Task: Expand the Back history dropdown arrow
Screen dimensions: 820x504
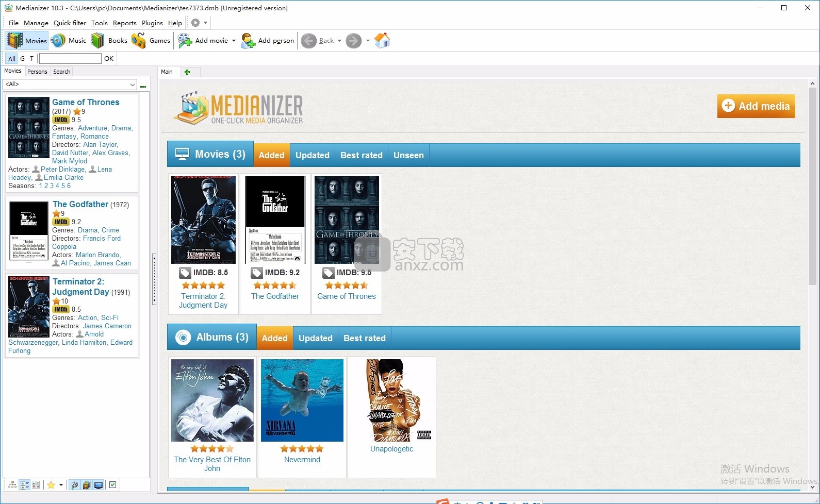Action: coord(339,41)
